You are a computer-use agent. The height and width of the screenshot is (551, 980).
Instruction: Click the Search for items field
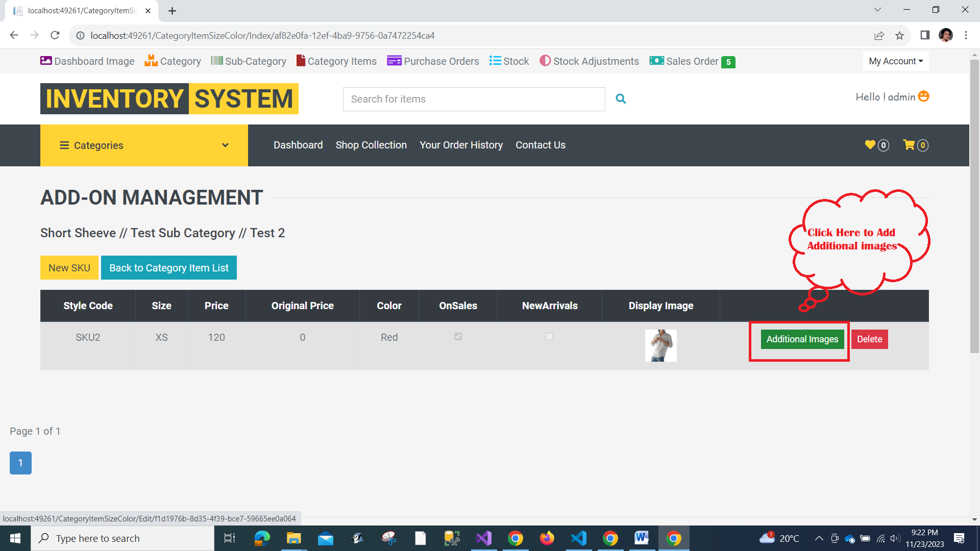point(474,99)
